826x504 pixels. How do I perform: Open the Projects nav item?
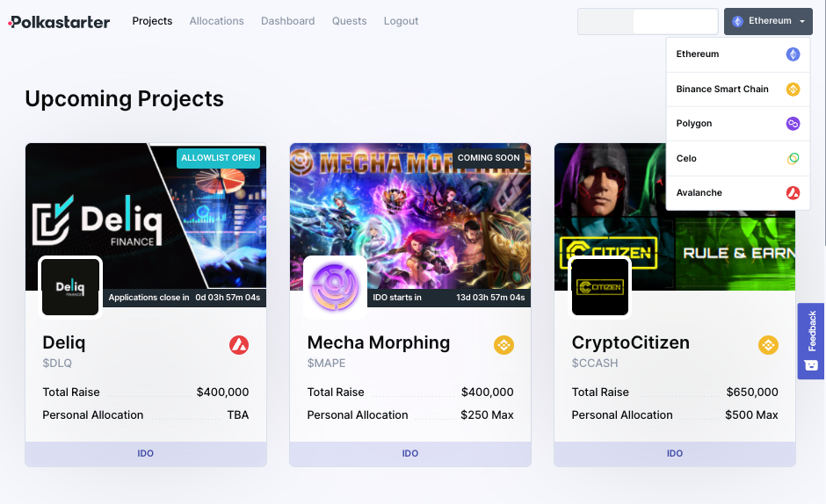[x=152, y=21]
